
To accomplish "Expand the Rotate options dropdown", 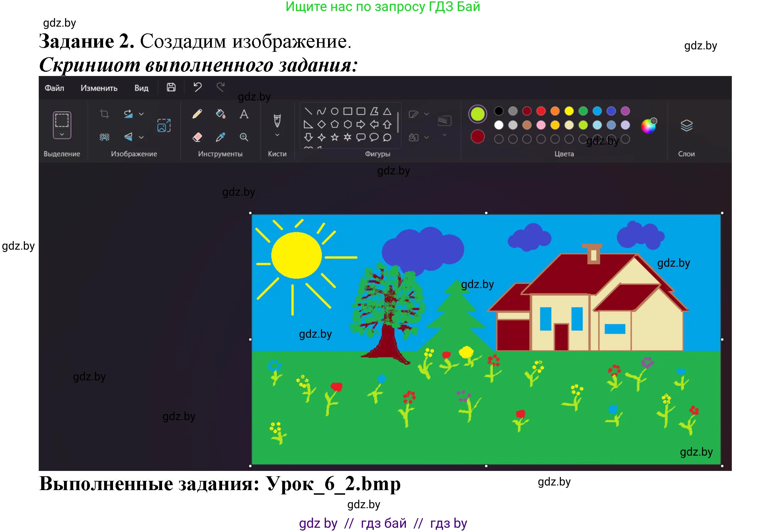I will pos(141,114).
